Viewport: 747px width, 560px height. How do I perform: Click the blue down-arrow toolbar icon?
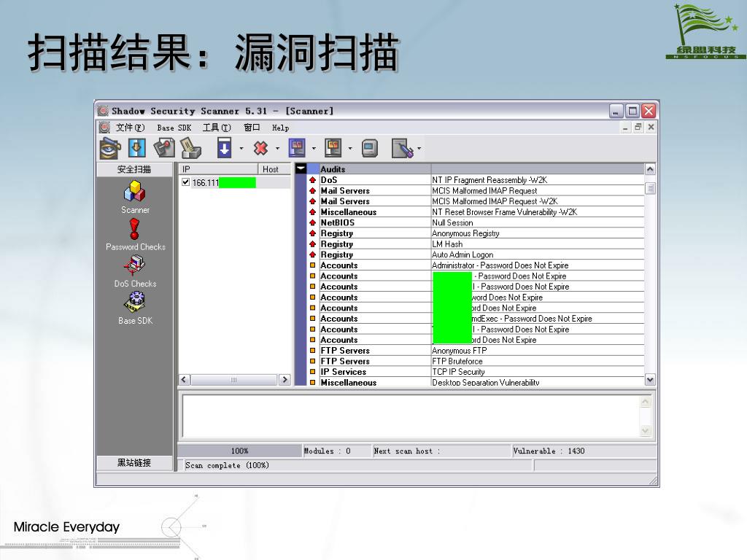coord(136,148)
